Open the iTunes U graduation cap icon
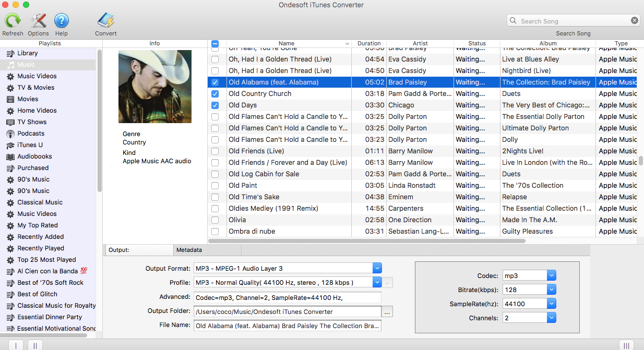644x350 pixels. [10, 145]
